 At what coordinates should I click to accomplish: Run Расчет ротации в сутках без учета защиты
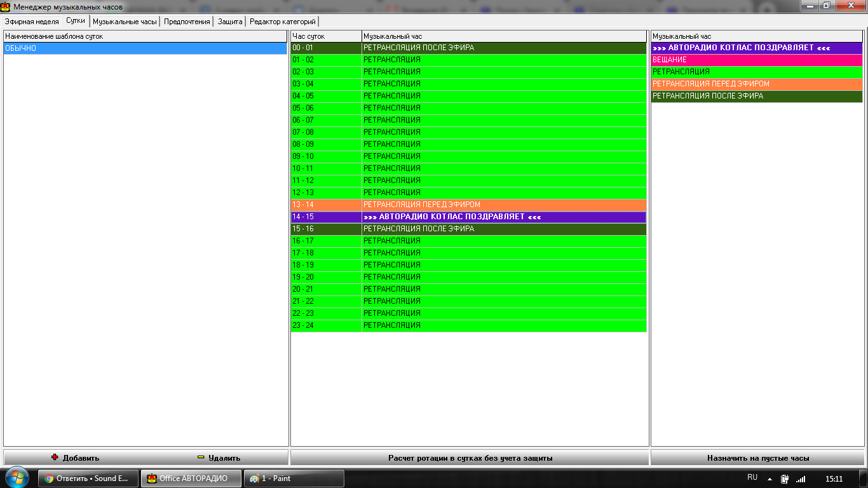tap(470, 457)
